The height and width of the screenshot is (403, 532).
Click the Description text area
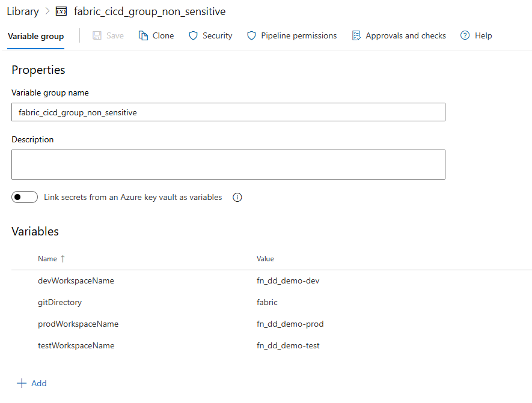[x=228, y=165]
